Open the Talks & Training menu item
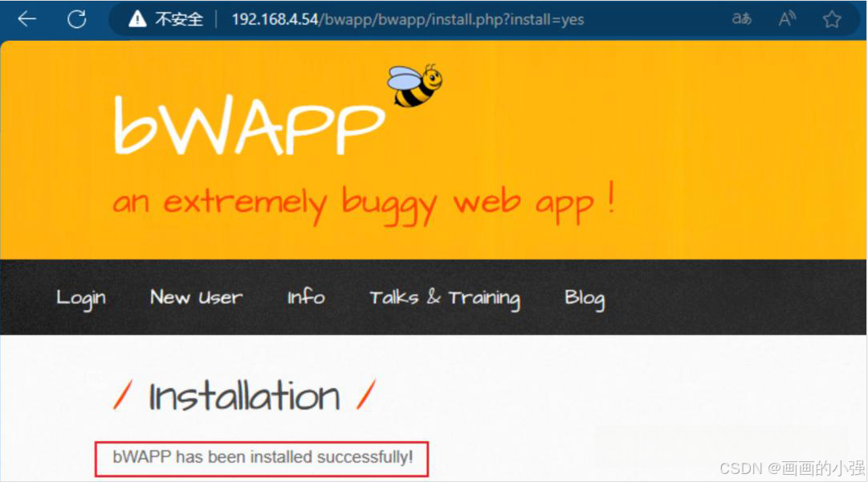868x482 pixels. (x=445, y=299)
